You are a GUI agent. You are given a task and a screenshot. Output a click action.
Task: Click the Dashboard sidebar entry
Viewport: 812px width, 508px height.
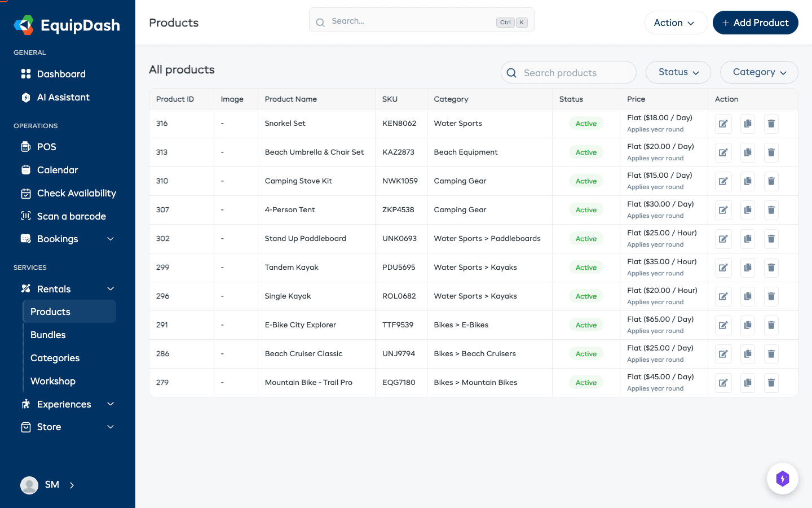point(62,74)
